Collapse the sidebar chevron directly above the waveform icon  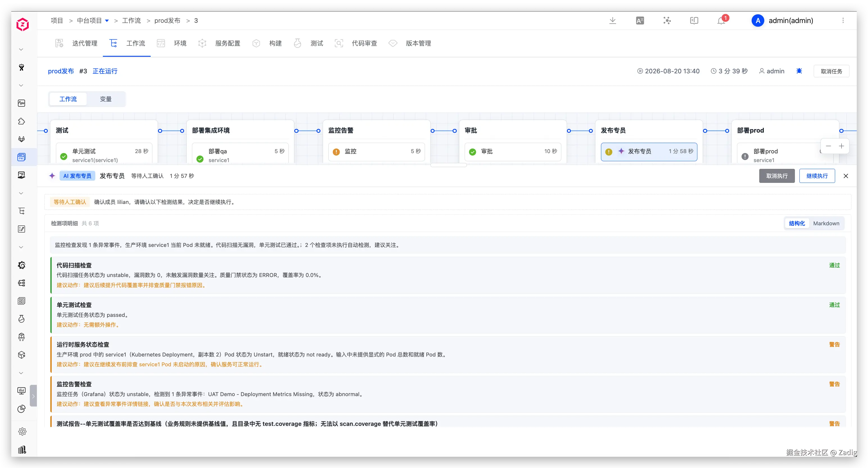coord(21,85)
